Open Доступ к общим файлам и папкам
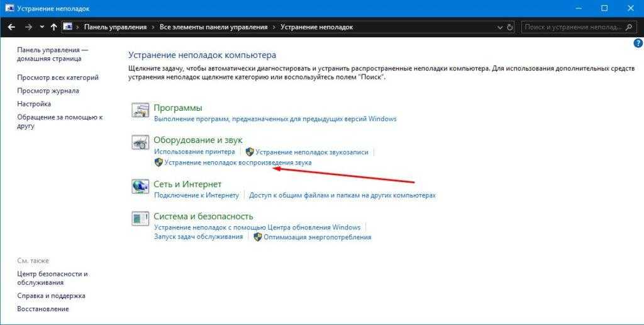The image size is (644, 325). (342, 195)
